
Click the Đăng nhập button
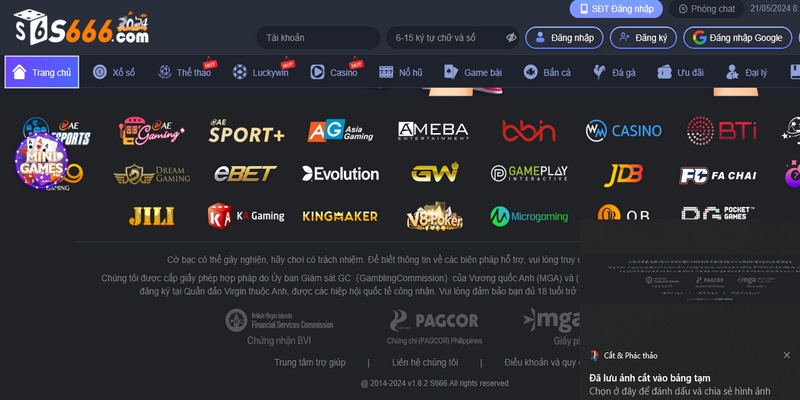tap(564, 38)
